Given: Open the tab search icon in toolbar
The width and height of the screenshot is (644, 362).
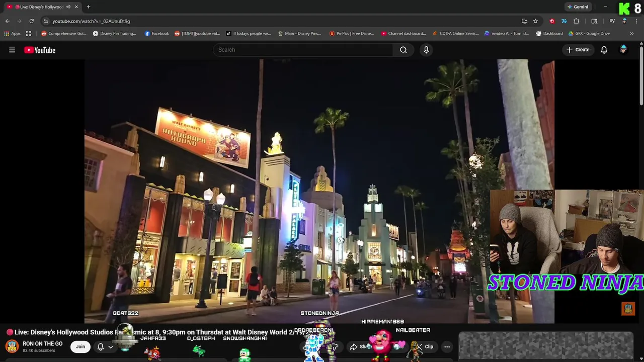Looking at the screenshot, I should (594, 21).
